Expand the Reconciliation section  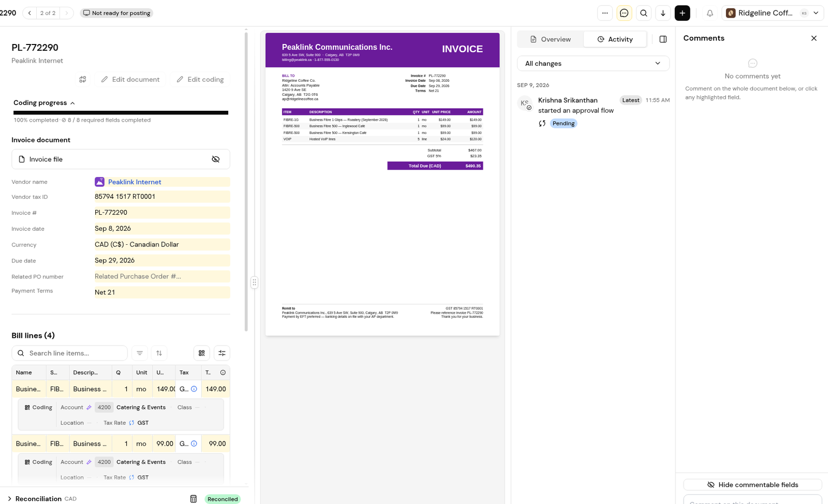tap(9, 499)
